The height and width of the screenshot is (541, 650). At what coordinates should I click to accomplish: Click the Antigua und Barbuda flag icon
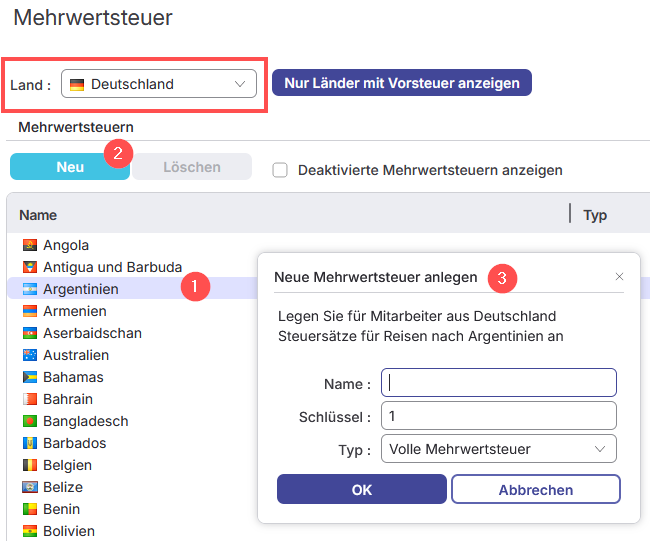(x=29, y=267)
